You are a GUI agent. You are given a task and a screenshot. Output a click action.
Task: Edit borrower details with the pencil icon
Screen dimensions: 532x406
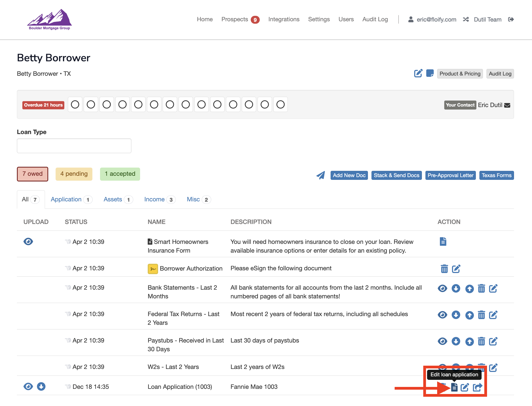tap(418, 73)
